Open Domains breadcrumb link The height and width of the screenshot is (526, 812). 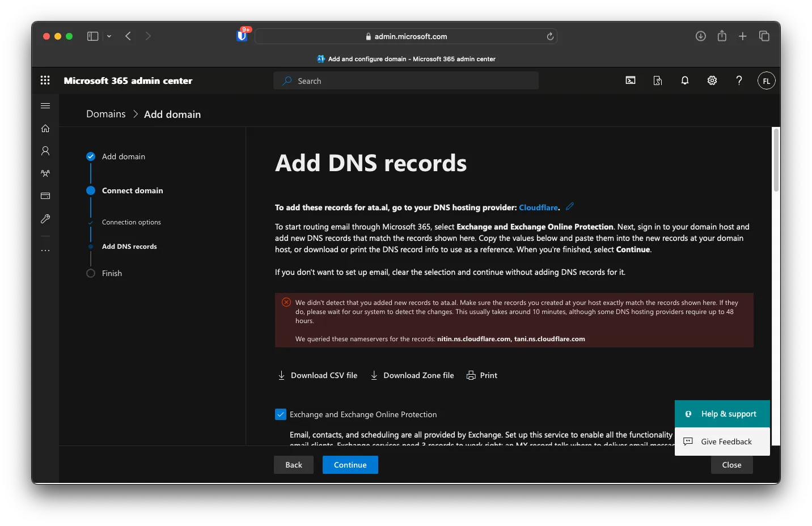point(106,114)
